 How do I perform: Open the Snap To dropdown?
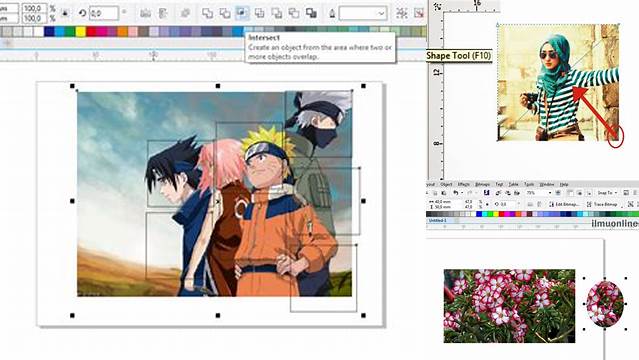click(608, 193)
